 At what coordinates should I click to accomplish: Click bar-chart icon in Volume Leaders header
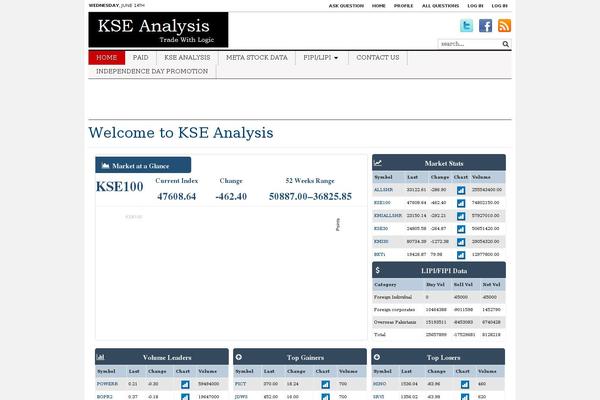click(101, 357)
